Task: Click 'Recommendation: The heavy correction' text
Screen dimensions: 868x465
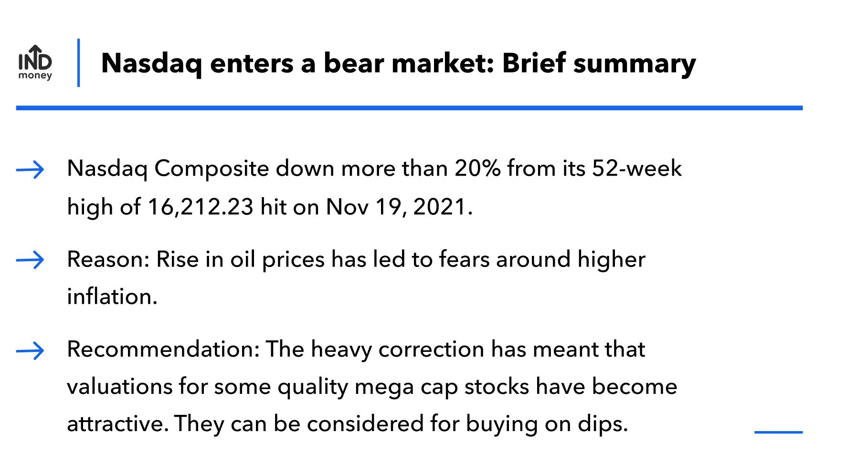Action: coord(276,349)
